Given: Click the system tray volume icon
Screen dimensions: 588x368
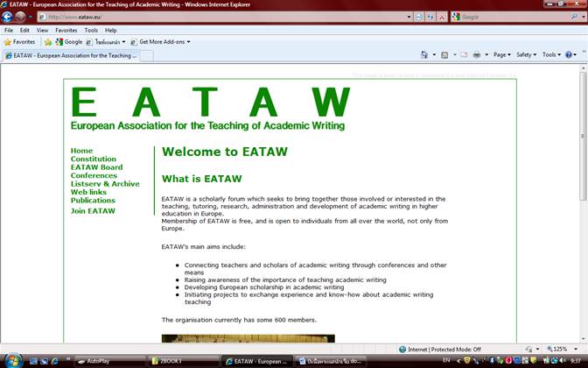Looking at the screenshot, I should click(563, 360).
